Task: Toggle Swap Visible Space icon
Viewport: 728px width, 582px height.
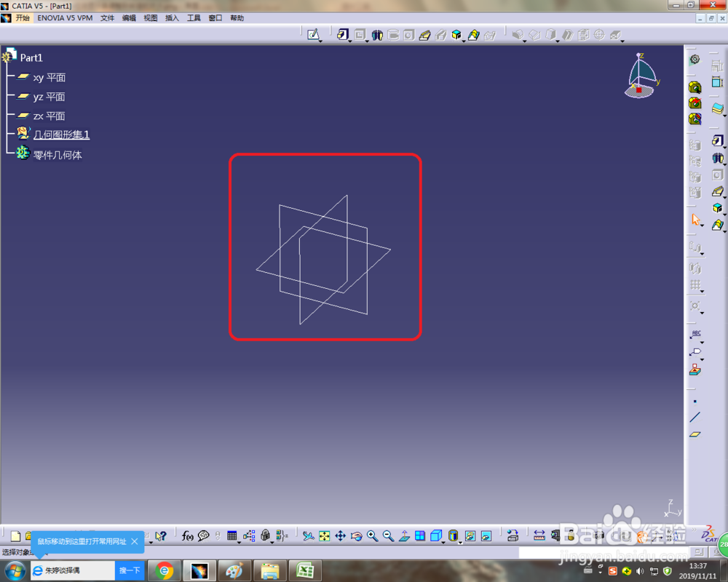Action: coord(486,536)
